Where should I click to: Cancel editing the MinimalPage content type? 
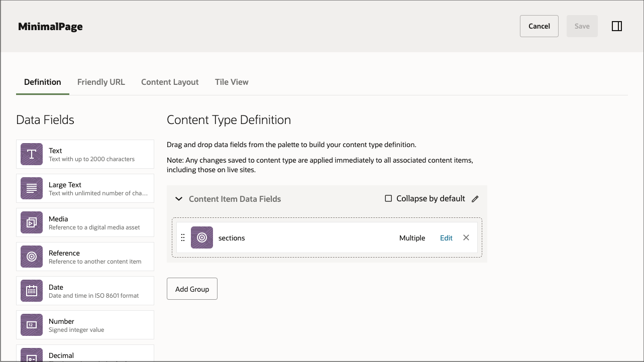(539, 26)
